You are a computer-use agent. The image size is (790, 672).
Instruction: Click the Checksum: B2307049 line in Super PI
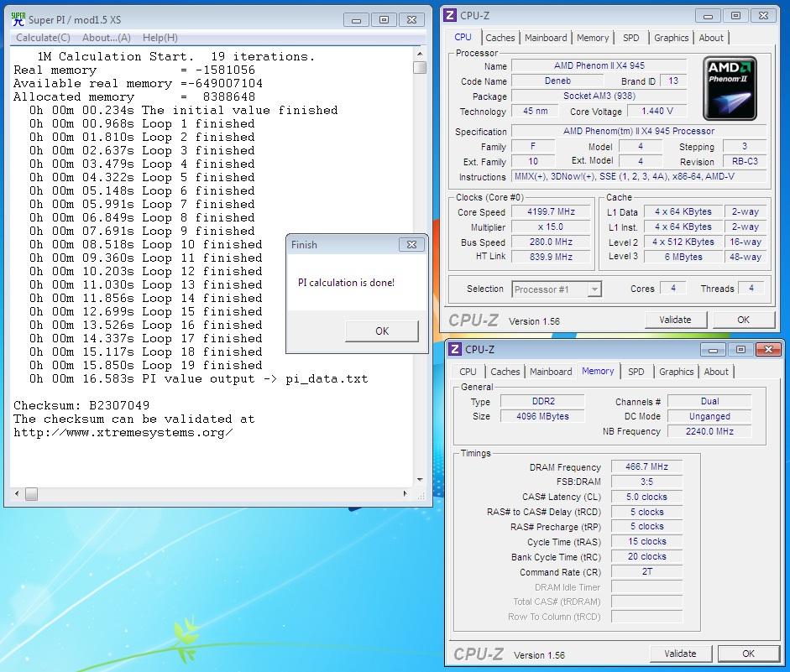pos(81,405)
